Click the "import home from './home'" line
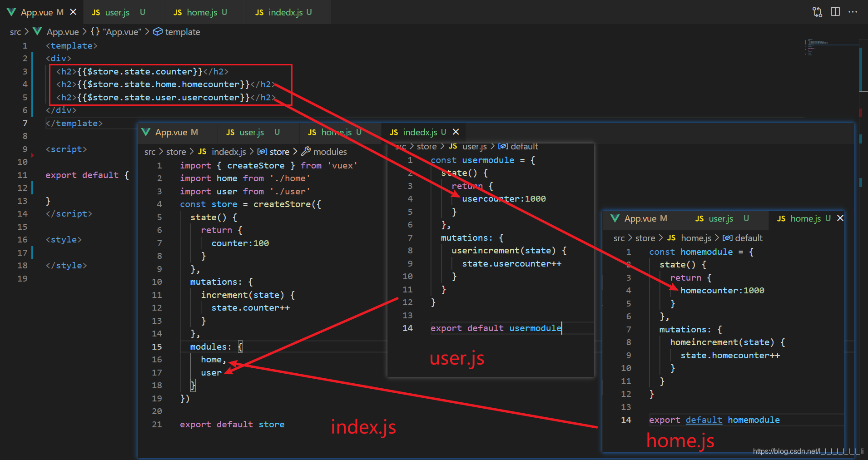 245,178
